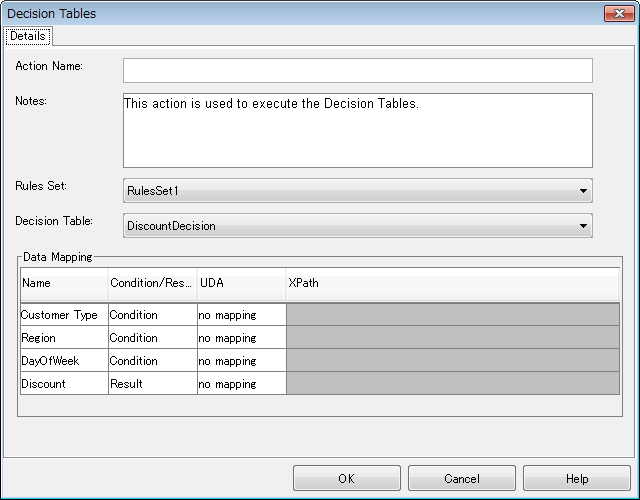Screen dimensions: 640x500
Task: Click into the Action Name field
Action: coord(358,70)
